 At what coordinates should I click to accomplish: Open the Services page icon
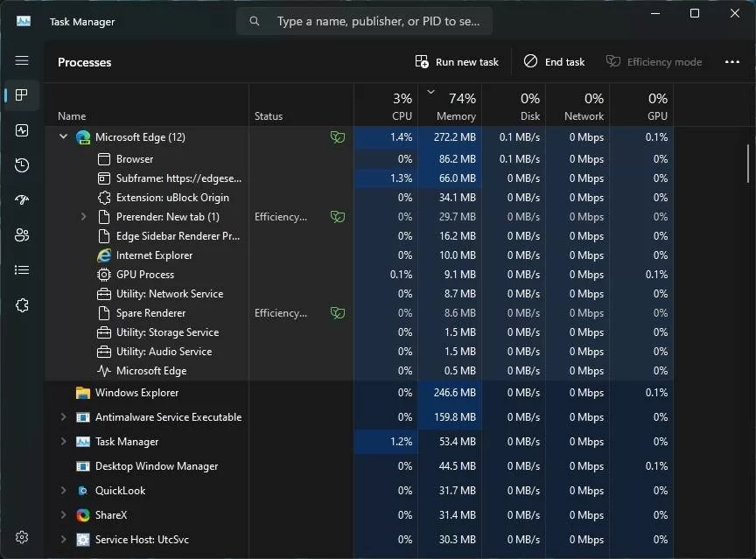tap(22, 305)
